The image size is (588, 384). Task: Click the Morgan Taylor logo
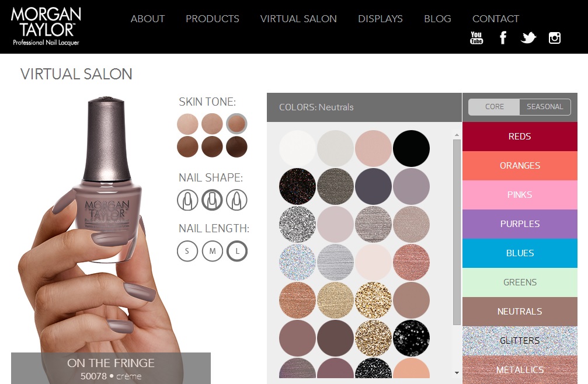pyautogui.click(x=46, y=26)
